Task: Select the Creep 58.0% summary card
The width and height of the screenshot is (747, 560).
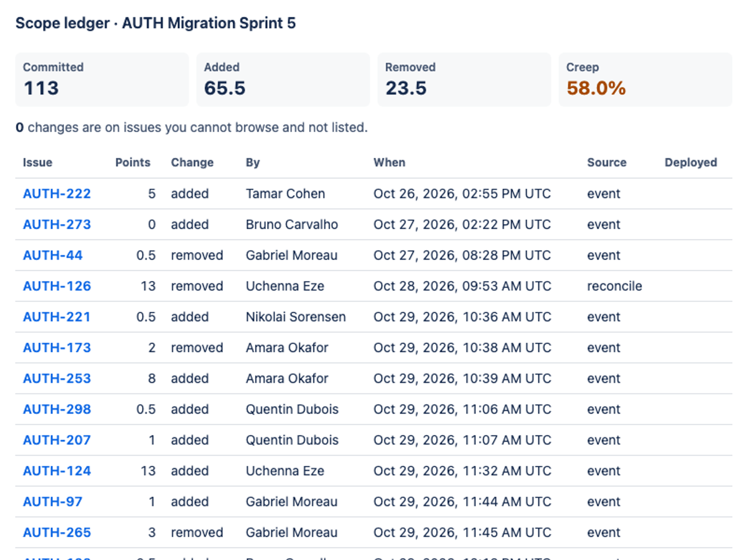Action: coord(646,80)
